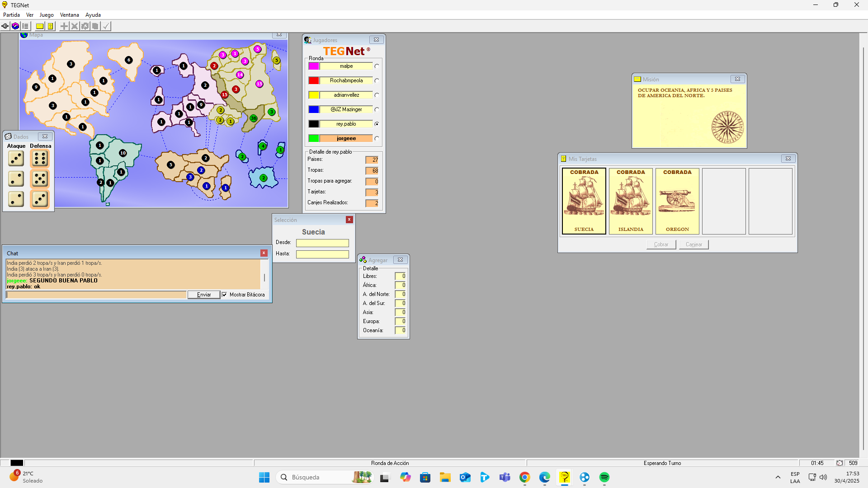Click the clock icon in status bar
The image size is (868, 488).
click(x=840, y=463)
